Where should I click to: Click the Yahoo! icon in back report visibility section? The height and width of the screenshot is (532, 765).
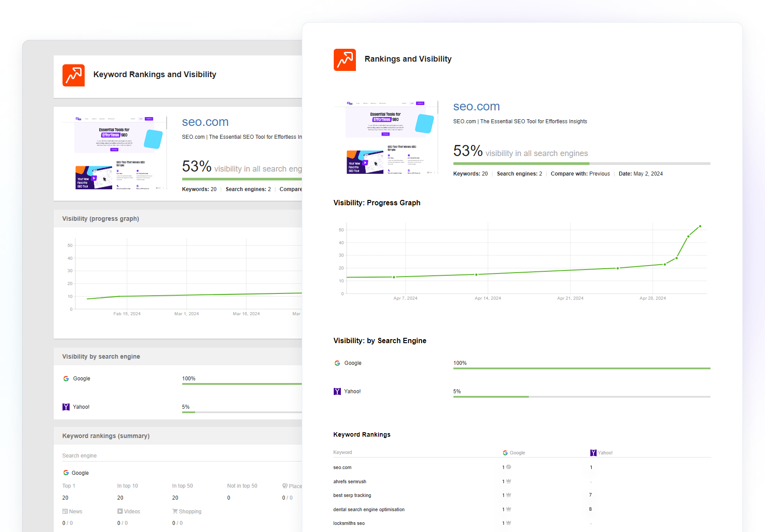point(66,407)
